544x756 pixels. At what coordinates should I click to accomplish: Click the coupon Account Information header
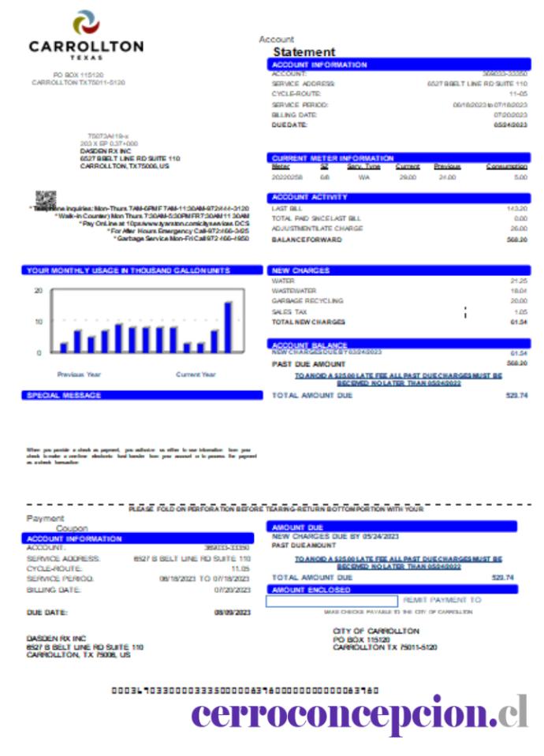tap(137, 538)
